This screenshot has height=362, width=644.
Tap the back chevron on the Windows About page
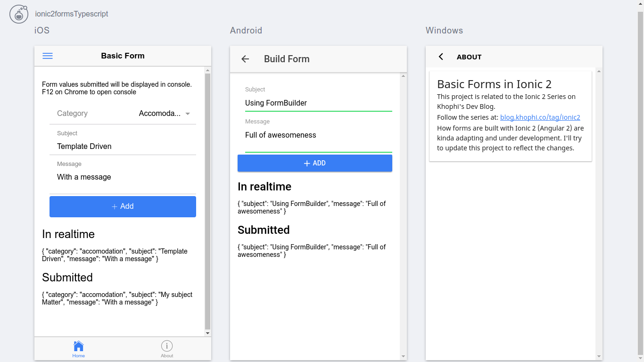pos(440,57)
